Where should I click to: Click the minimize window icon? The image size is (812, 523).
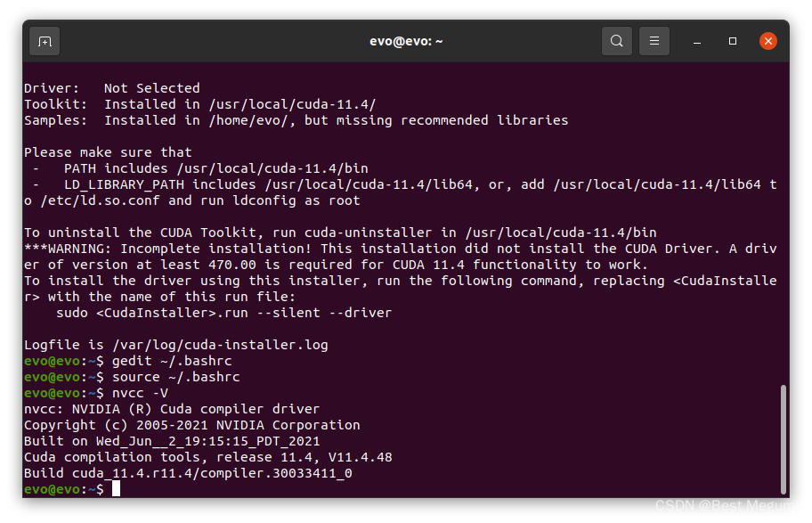(x=697, y=40)
